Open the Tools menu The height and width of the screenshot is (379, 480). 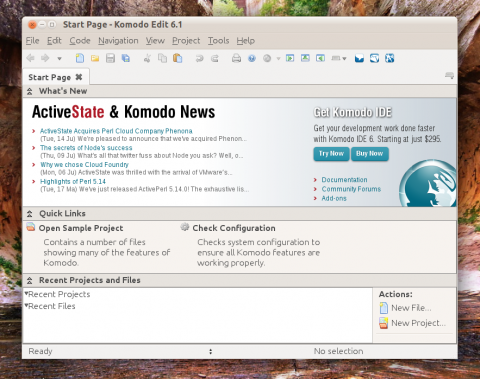[x=219, y=41]
